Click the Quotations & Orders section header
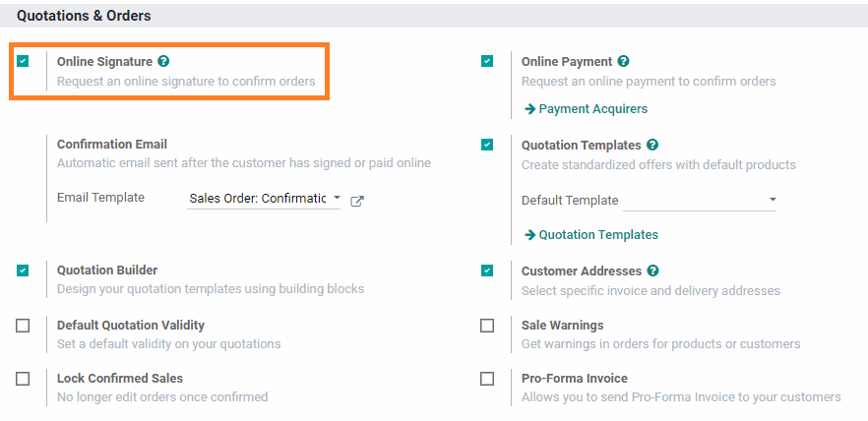This screenshot has width=868, height=421. click(84, 16)
